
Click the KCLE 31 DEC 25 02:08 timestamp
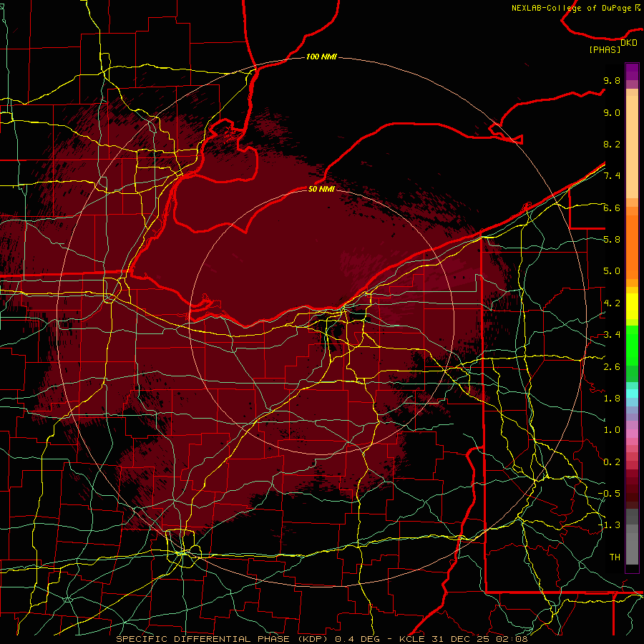463,639
